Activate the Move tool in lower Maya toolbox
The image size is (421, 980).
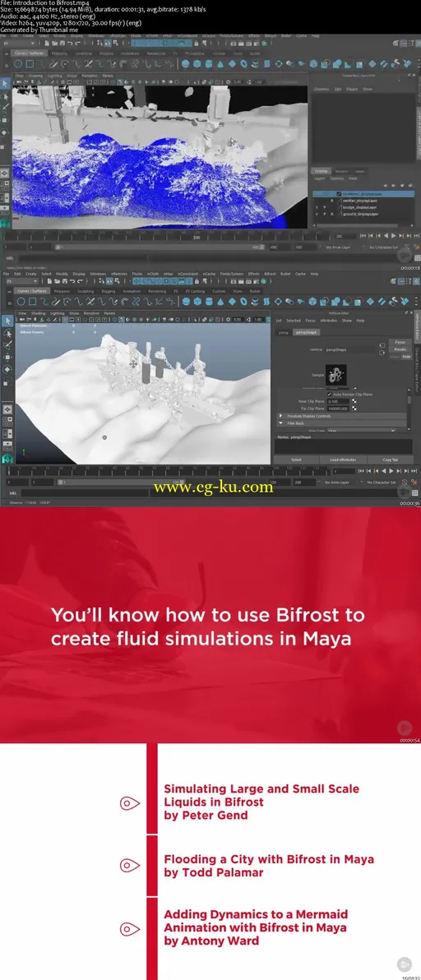(7, 357)
